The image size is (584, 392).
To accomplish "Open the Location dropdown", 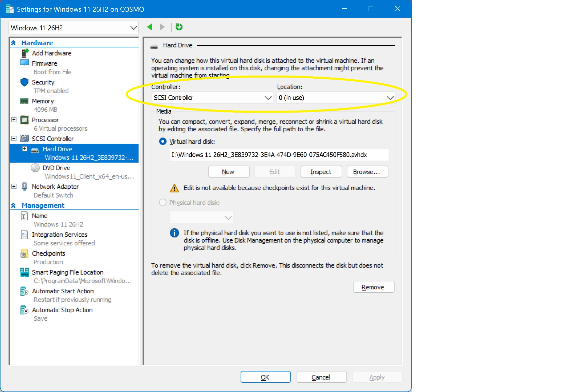I will coord(336,98).
